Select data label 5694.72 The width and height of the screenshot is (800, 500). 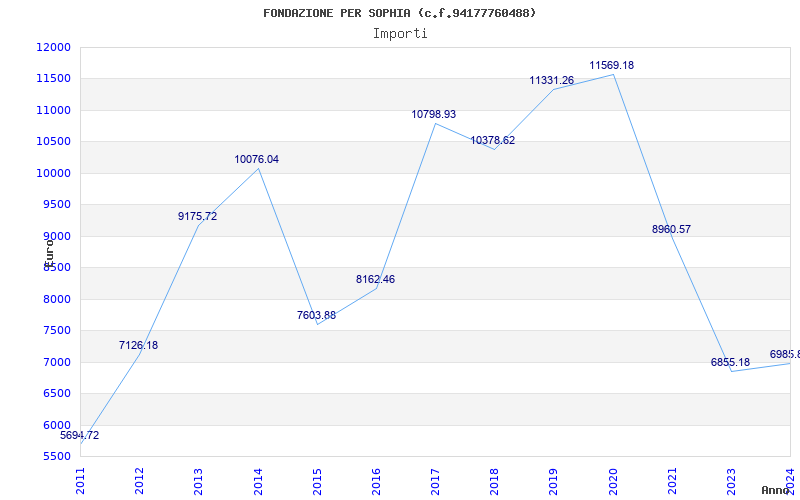click(x=80, y=435)
